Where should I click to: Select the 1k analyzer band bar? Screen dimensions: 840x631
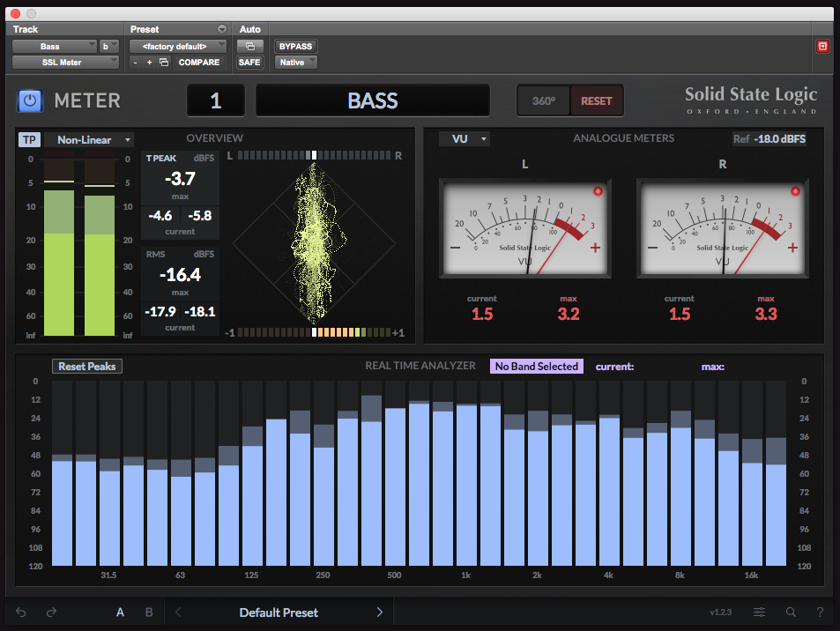click(x=466, y=473)
